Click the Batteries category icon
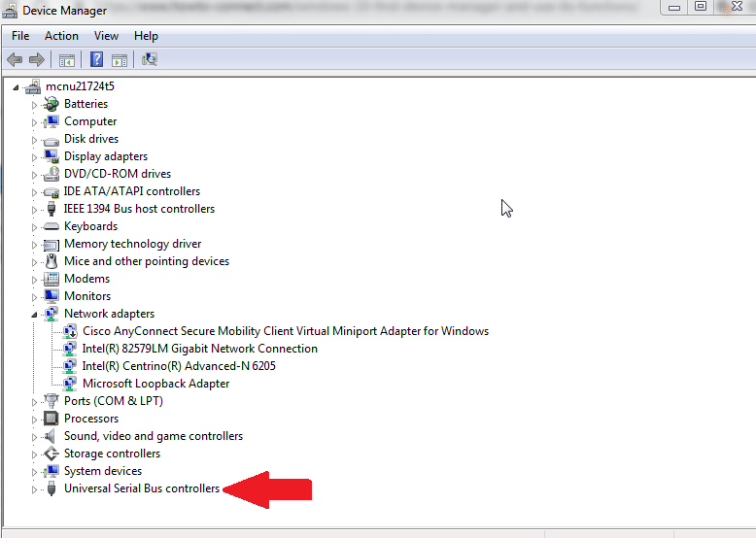The image size is (756, 538). coord(51,104)
